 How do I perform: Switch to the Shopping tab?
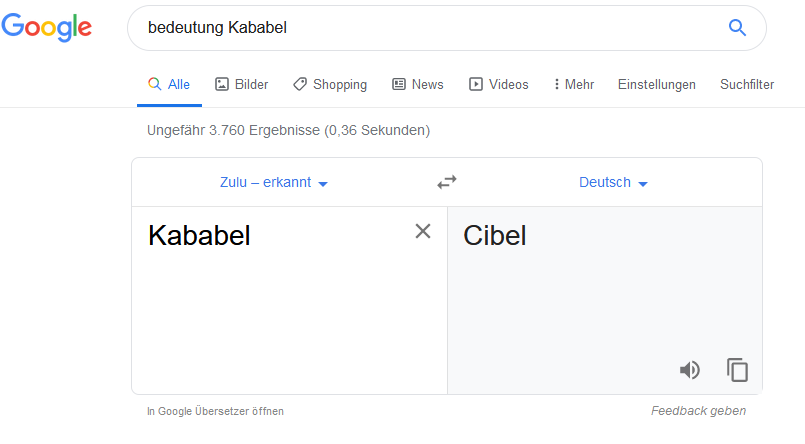point(330,84)
